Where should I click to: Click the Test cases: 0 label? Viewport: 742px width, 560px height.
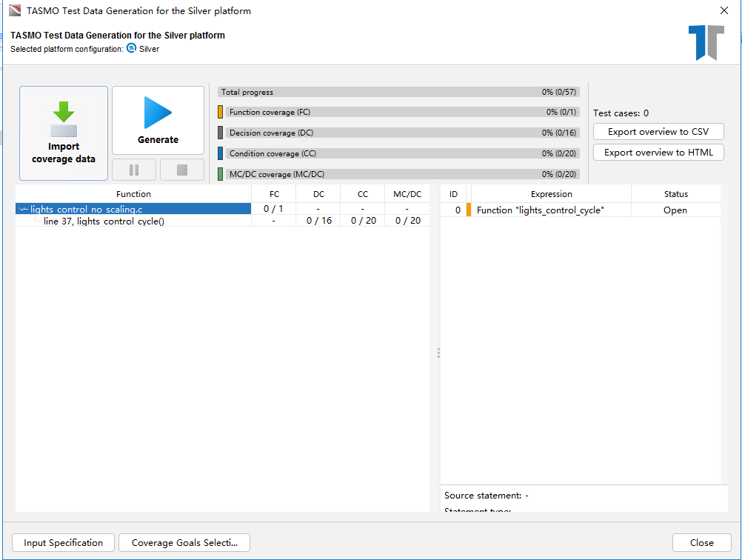click(x=621, y=113)
